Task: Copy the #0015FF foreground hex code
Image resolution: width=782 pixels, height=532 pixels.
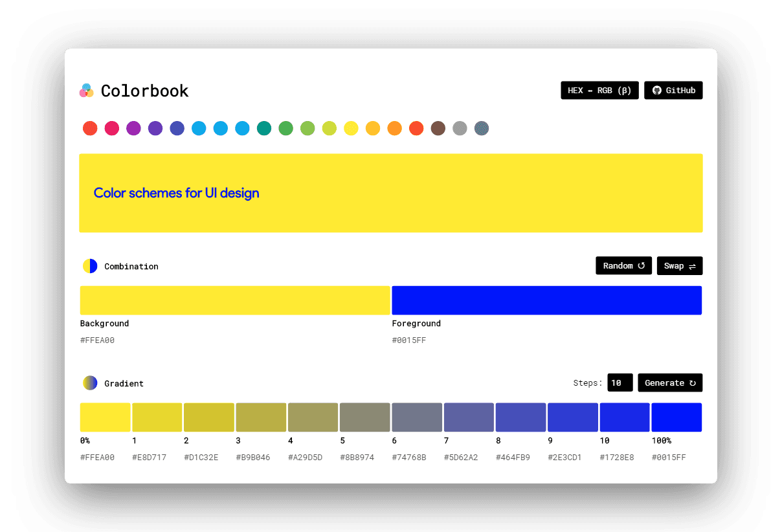Action: click(x=409, y=340)
